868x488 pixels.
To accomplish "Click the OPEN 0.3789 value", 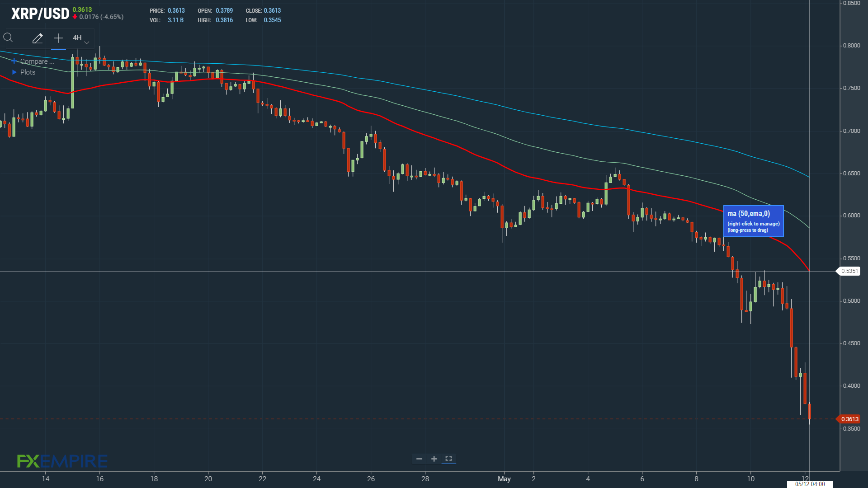I will click(224, 11).
